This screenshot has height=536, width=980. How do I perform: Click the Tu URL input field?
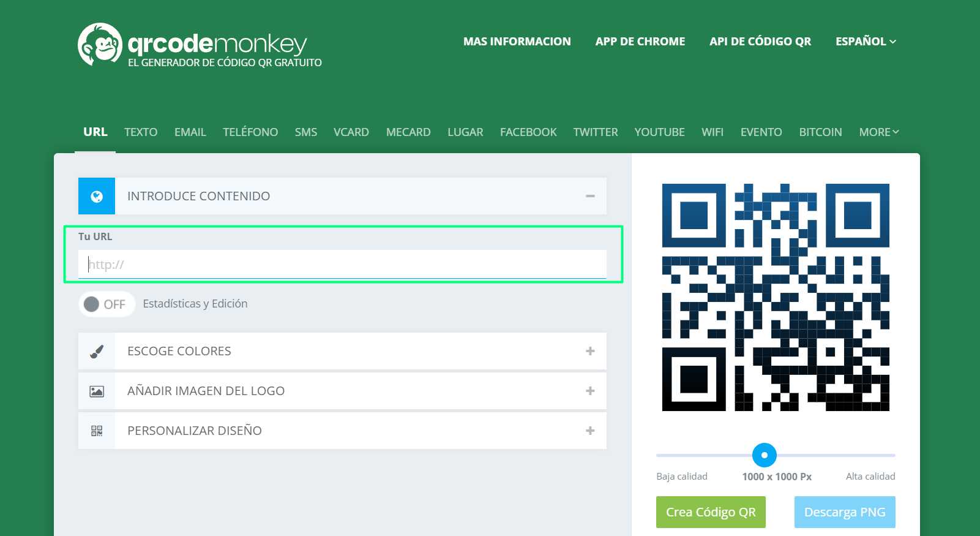[x=342, y=265]
